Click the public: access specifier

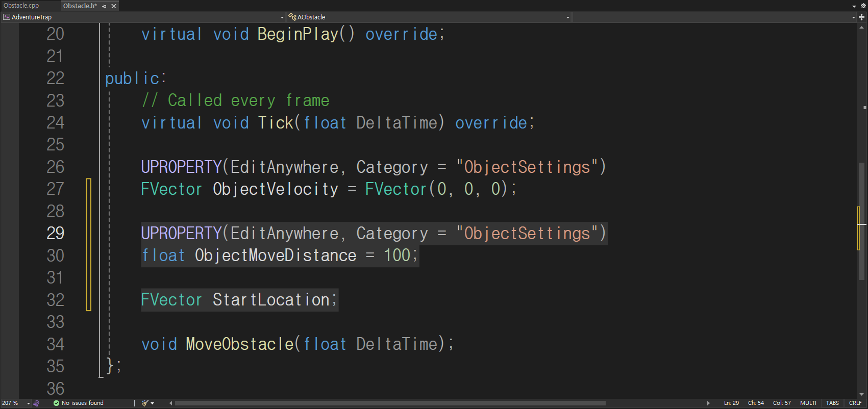(x=136, y=79)
